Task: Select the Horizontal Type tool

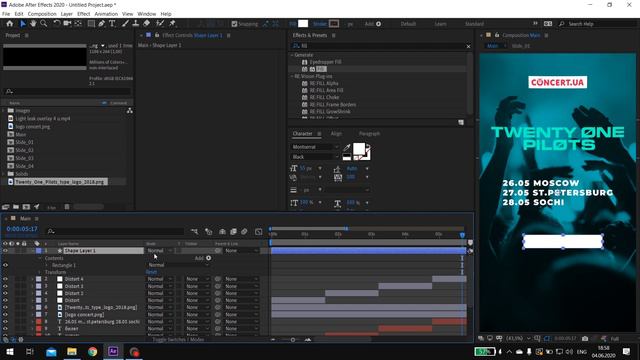Action: pyautogui.click(x=112, y=24)
